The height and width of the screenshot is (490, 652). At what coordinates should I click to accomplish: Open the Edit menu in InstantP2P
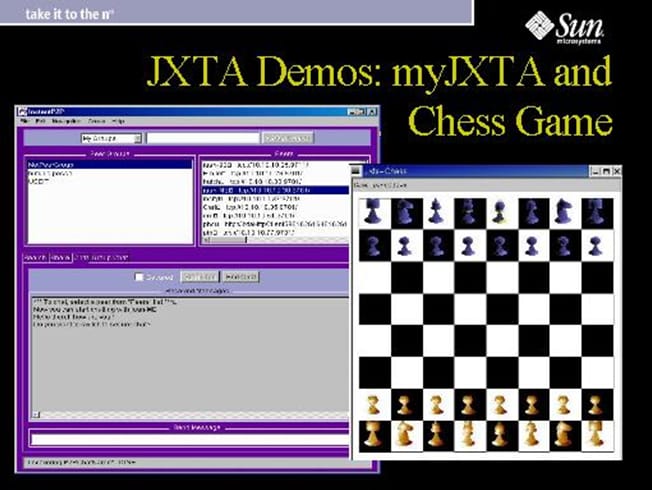pyautogui.click(x=40, y=121)
